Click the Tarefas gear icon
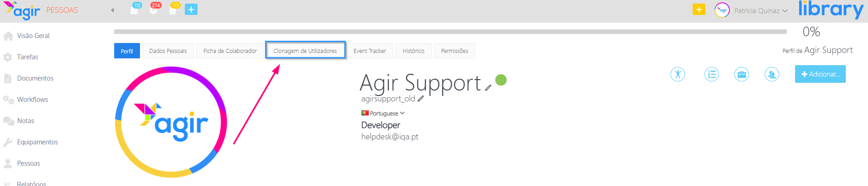 8,57
